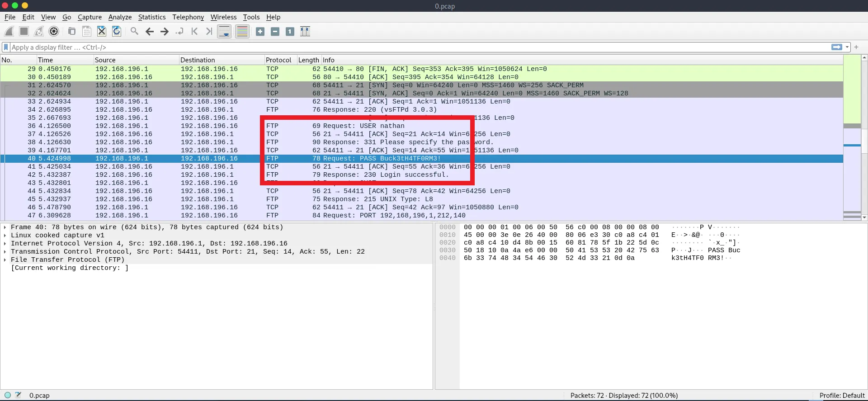Open the Statistics menu

coord(152,17)
